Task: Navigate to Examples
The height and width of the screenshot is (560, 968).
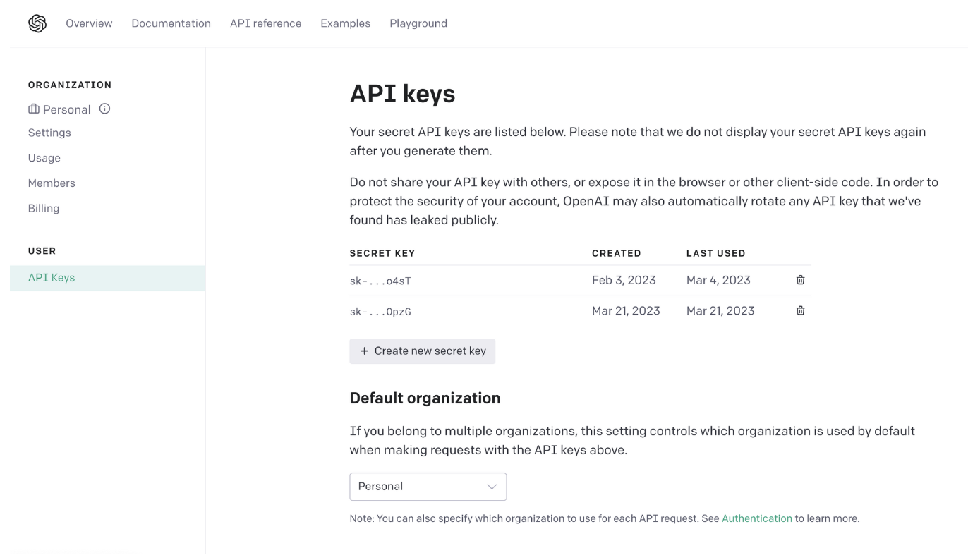Action: pos(345,23)
